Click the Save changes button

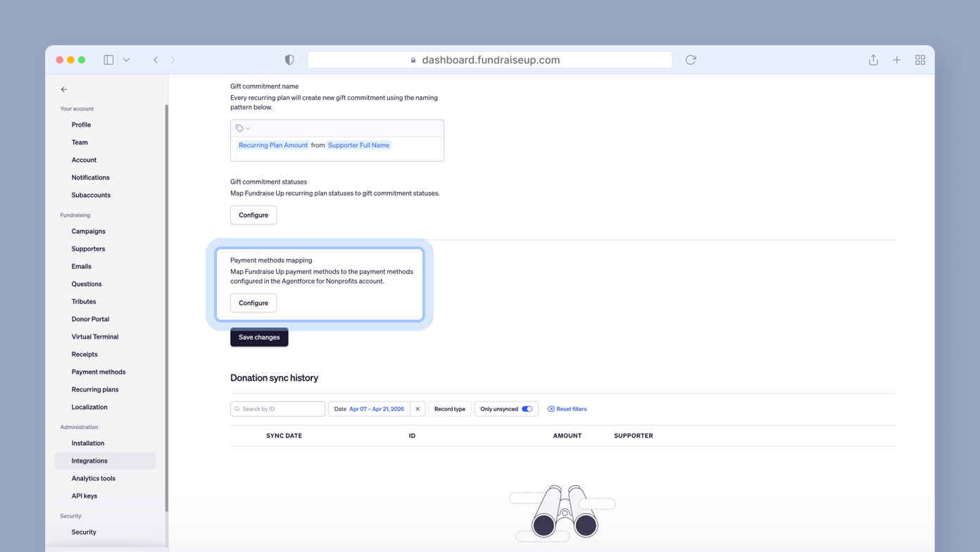(x=258, y=337)
